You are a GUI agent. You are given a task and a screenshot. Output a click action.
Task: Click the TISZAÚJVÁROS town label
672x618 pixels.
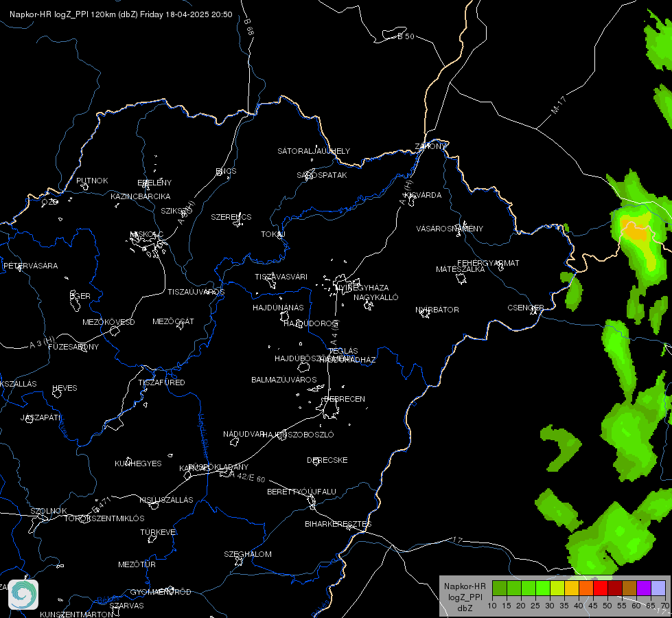point(196,292)
